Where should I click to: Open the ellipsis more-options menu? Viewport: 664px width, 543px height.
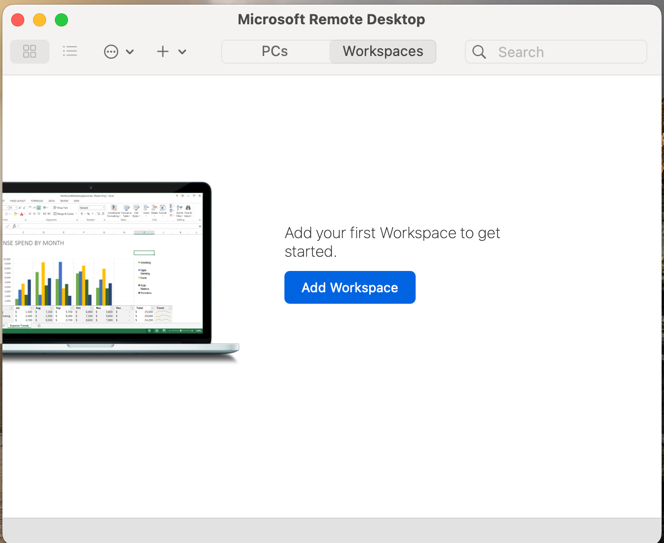pos(111,52)
